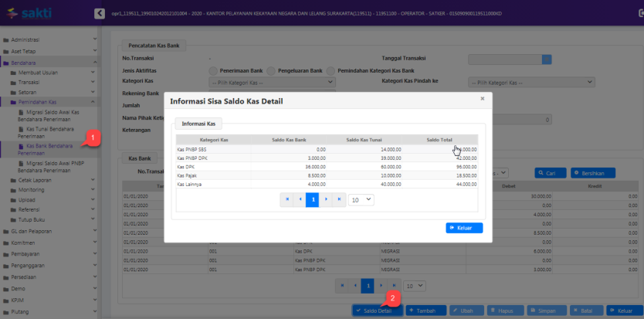Collapse the sidebar with the arrow icon
Screen dimensions: 644x319
[x=99, y=13]
